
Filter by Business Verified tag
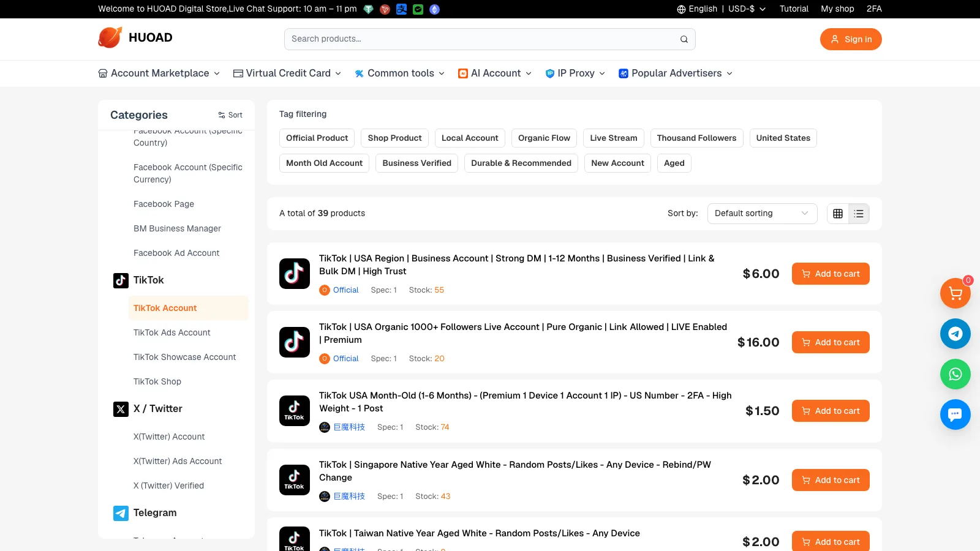(x=417, y=163)
